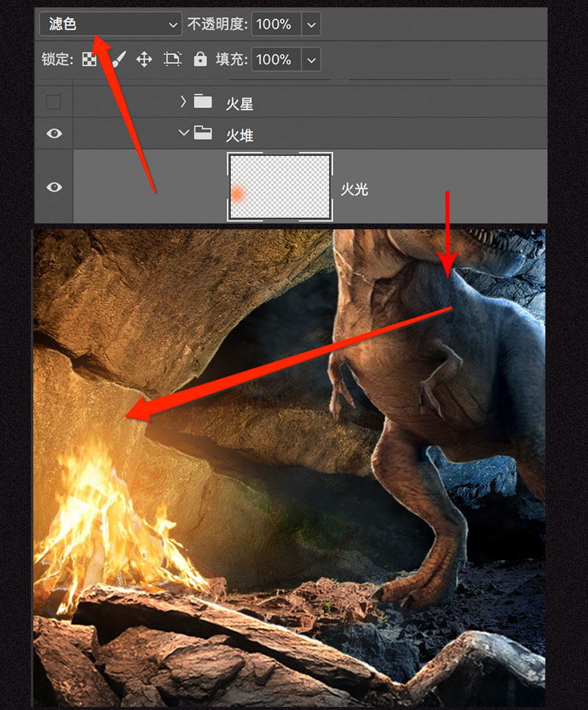Hide the 火堆 group layer

54,134
